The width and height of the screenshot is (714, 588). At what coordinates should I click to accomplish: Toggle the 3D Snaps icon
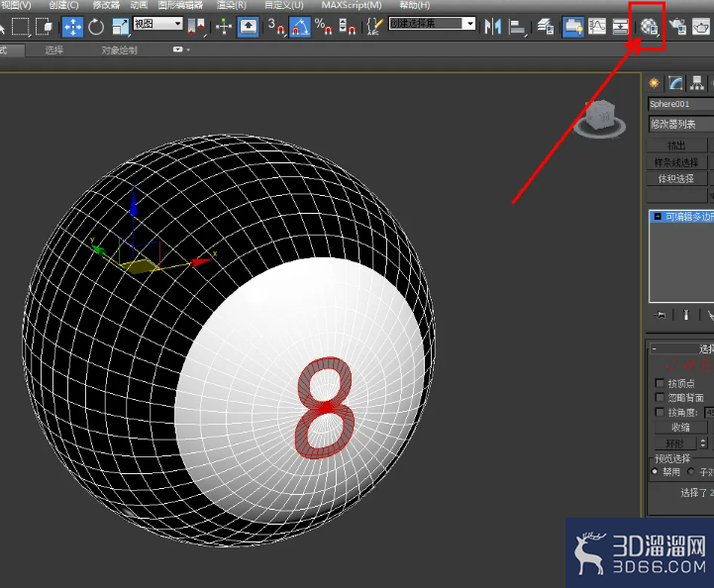[276, 27]
